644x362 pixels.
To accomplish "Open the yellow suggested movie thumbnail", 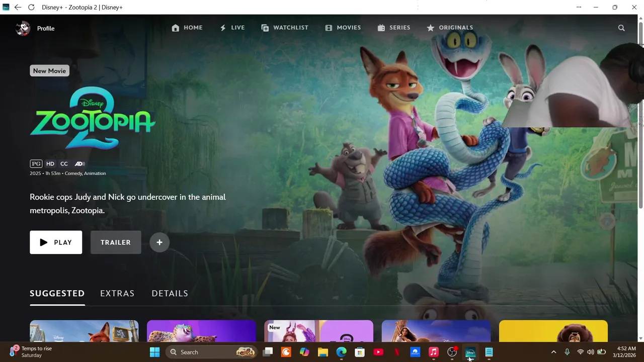I will click(553, 331).
